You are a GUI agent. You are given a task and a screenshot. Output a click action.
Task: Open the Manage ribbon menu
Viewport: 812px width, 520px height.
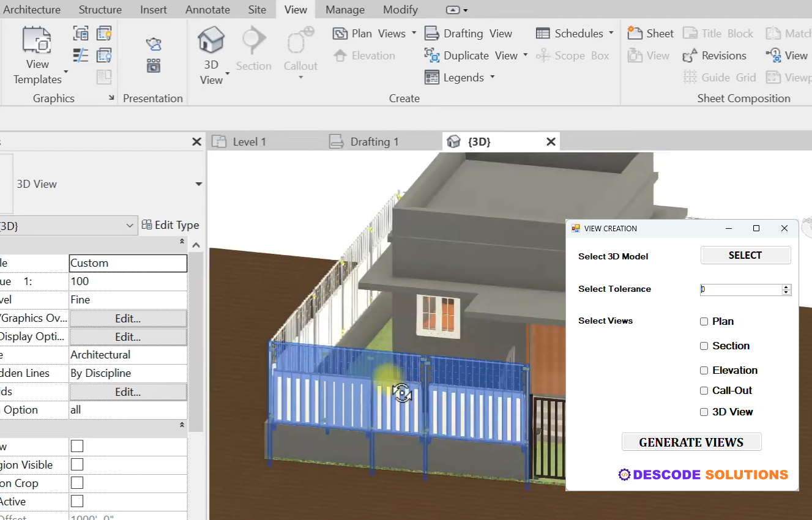(345, 9)
